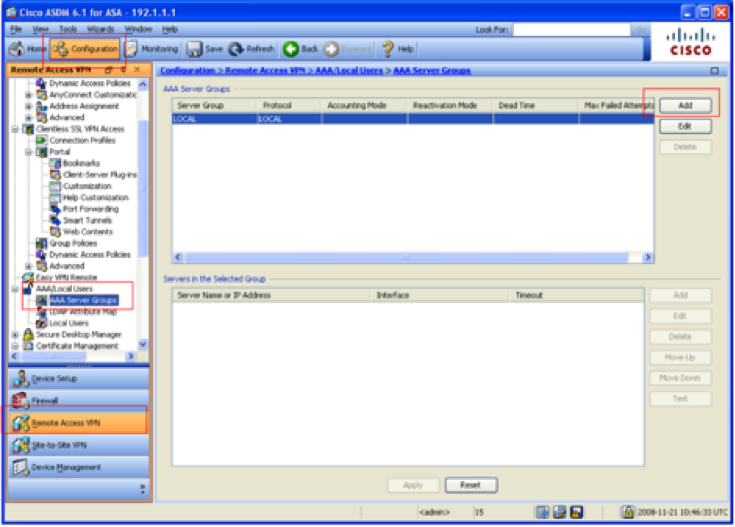The width and height of the screenshot is (735, 527).
Task: Refresh the ASDM configuration
Action: (252, 49)
